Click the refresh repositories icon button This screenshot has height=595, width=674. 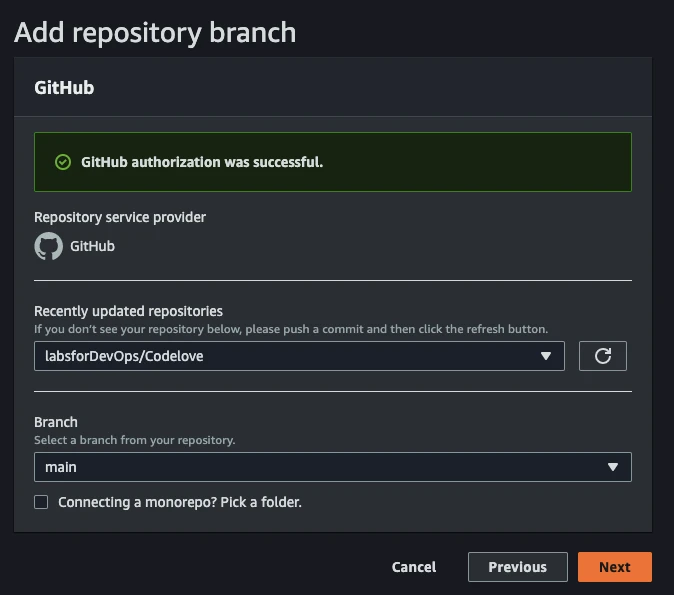(602, 356)
